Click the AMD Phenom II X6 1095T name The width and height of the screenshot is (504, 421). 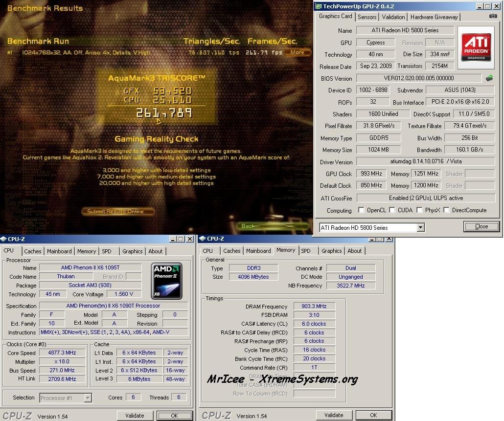91,267
